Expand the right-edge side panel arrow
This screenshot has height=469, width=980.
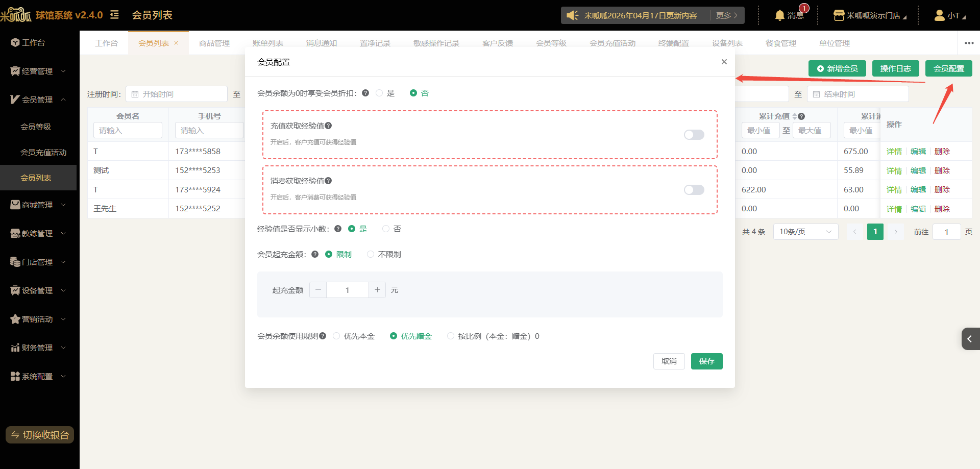(x=970, y=339)
